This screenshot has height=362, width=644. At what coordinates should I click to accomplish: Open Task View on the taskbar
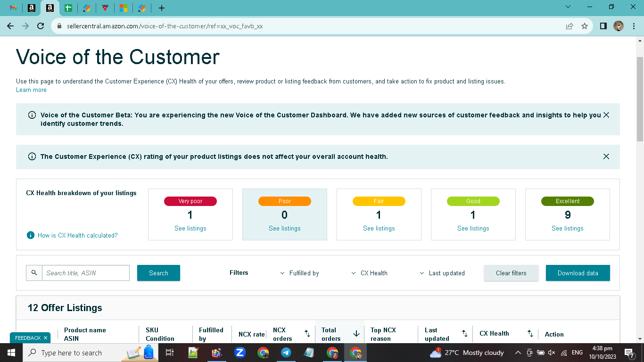(x=170, y=353)
